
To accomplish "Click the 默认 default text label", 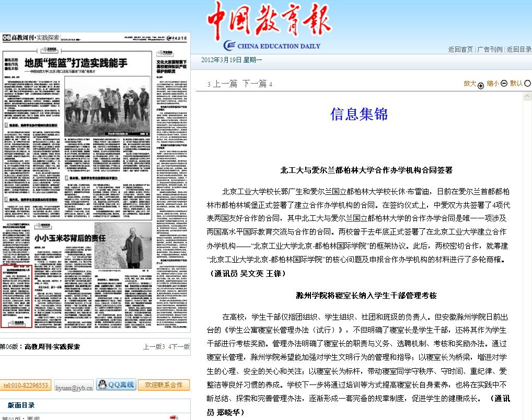I will [x=516, y=84].
